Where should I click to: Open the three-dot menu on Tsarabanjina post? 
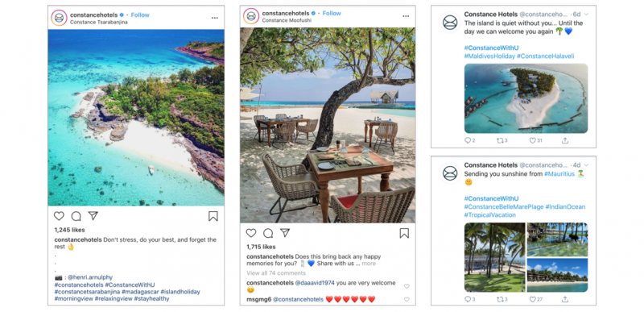(215, 18)
